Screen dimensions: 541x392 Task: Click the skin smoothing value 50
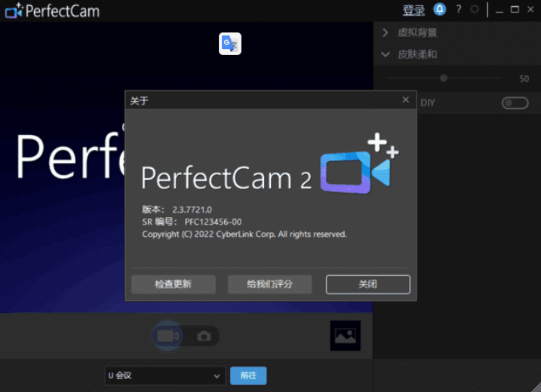click(524, 78)
